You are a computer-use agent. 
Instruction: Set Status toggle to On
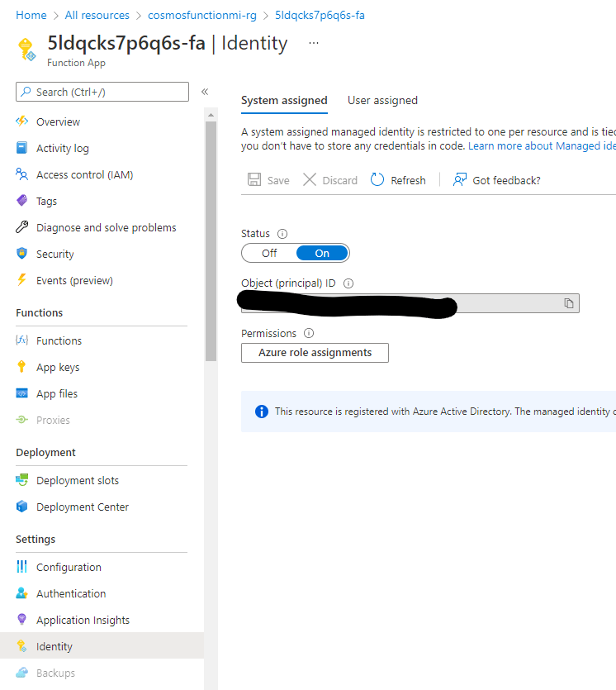tap(322, 253)
